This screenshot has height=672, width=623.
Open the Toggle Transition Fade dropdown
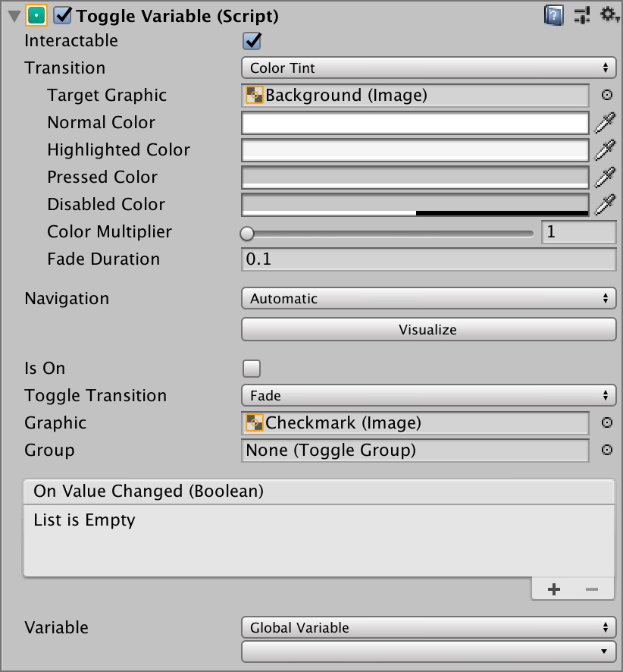(x=429, y=395)
